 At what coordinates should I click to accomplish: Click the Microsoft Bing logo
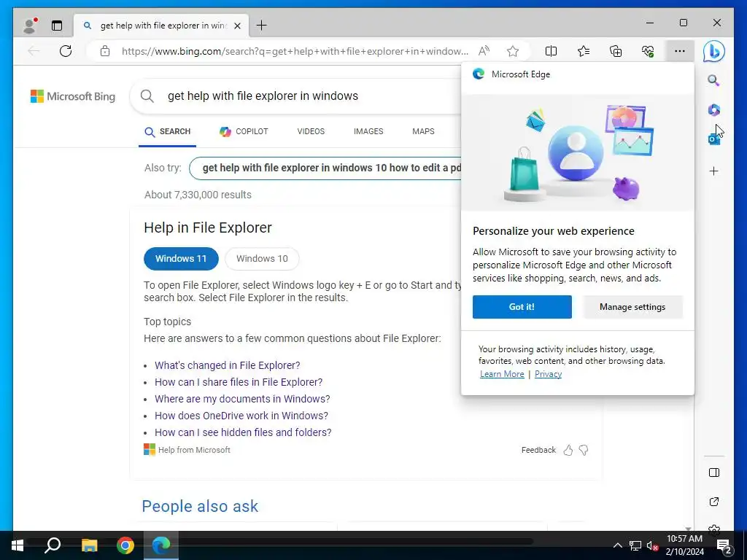coord(73,96)
